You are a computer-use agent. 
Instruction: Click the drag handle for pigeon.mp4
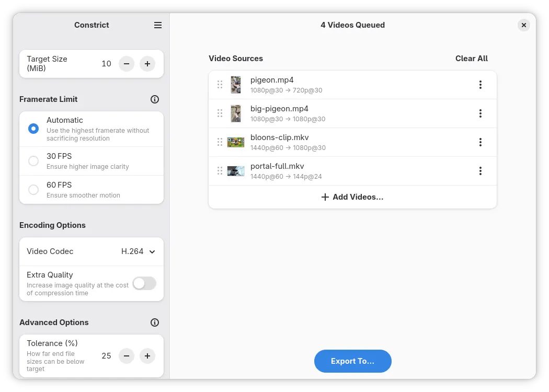[x=220, y=85]
